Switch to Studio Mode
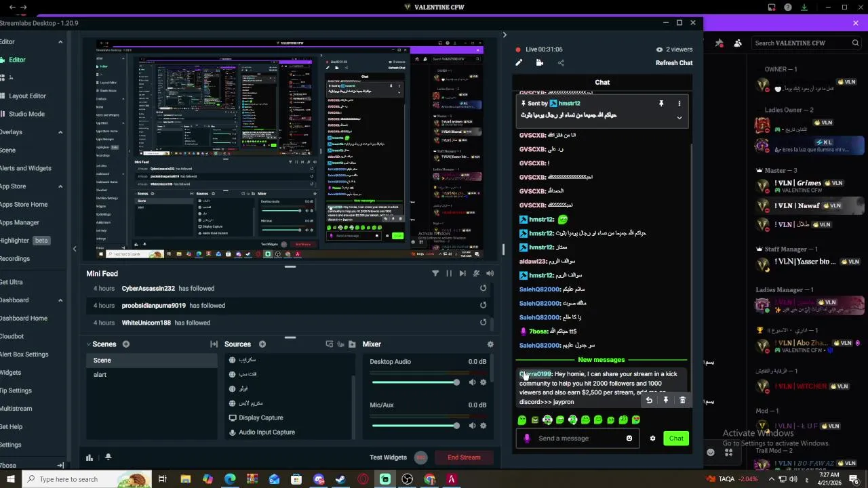868x488 pixels. click(26, 114)
